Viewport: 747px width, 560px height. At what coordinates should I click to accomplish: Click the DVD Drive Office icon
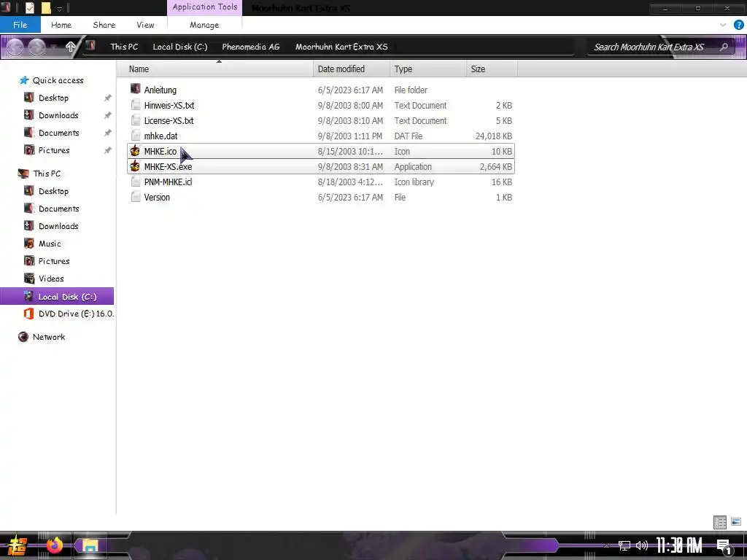[x=28, y=314]
